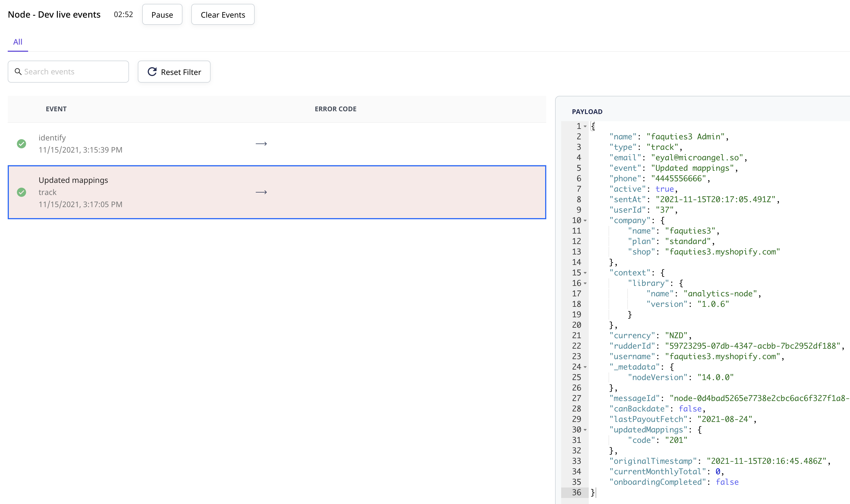Click the Reset Filter button
Viewport: 850px width, 504px height.
tap(174, 72)
